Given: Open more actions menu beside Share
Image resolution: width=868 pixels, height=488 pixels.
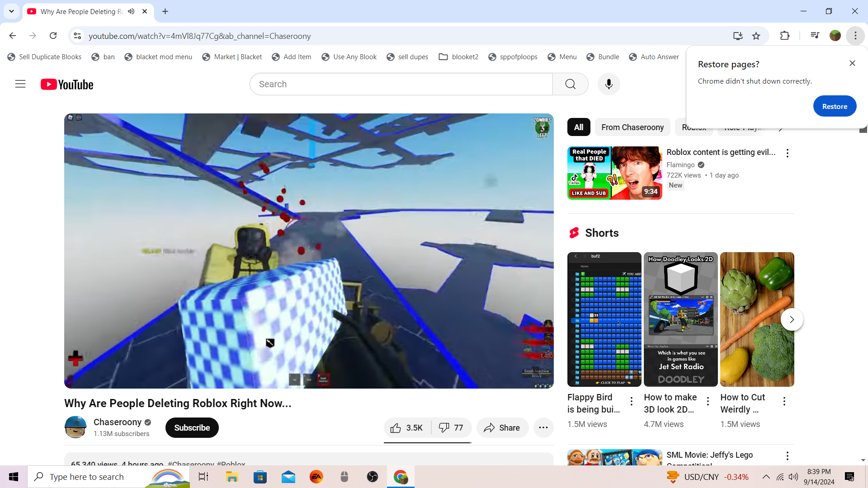Looking at the screenshot, I should coord(543,428).
